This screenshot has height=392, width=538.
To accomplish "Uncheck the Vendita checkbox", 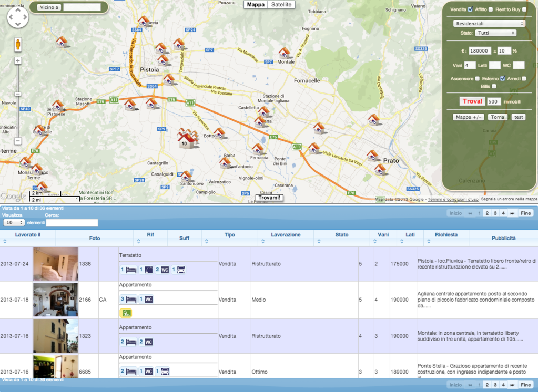I will (470, 9).
